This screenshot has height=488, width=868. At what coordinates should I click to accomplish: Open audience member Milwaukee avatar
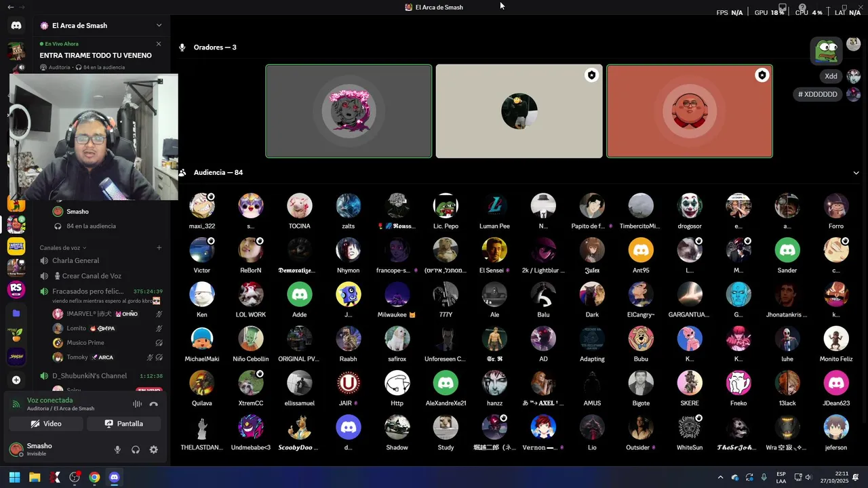[x=397, y=294]
